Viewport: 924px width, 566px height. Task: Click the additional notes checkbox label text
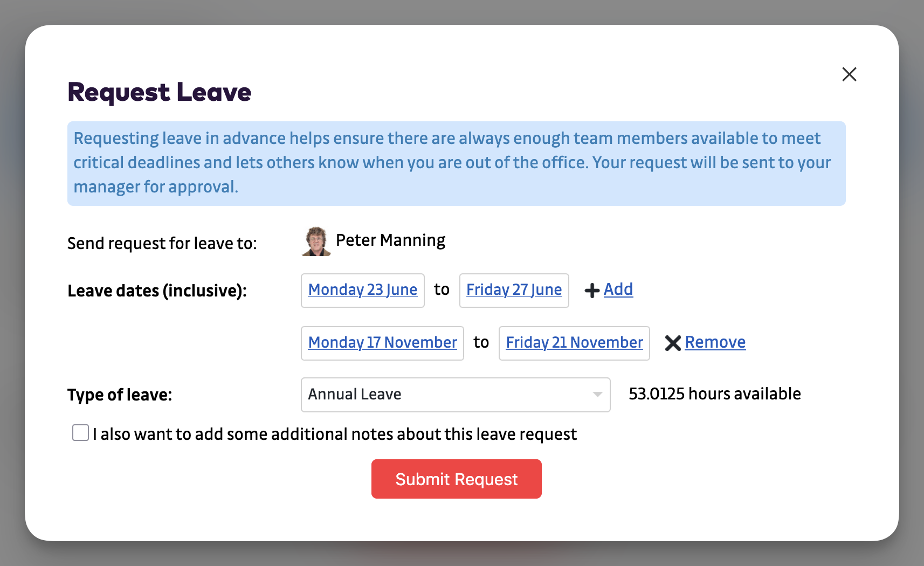[x=334, y=434]
